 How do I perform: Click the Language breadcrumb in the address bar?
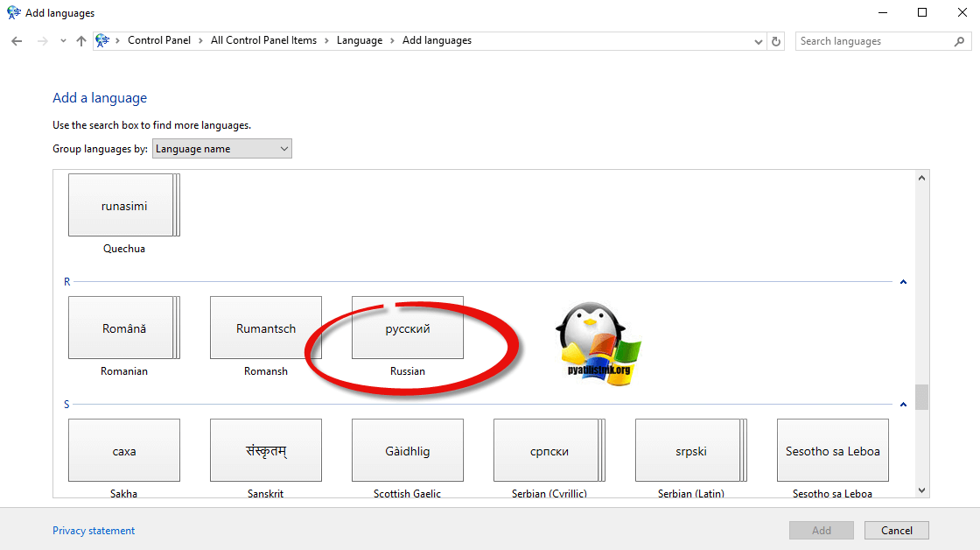360,40
